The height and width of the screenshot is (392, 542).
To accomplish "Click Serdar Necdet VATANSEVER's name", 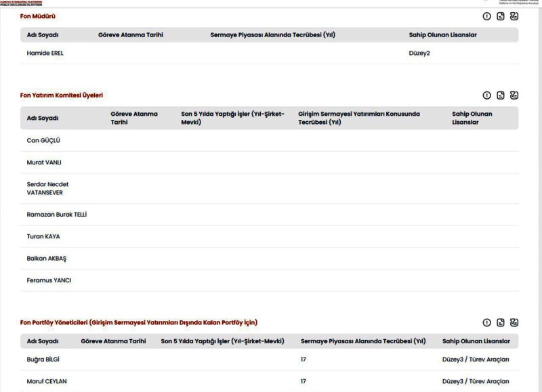I will tap(47, 188).
